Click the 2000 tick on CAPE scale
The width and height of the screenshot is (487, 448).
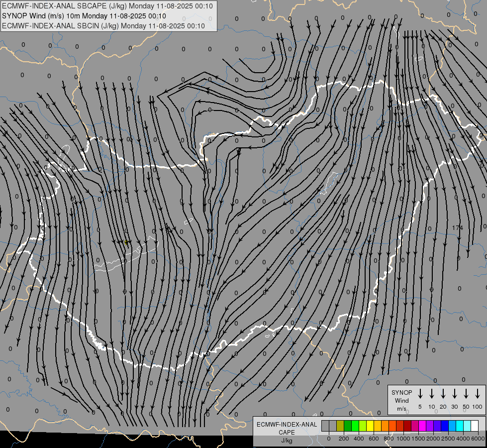click(x=433, y=439)
